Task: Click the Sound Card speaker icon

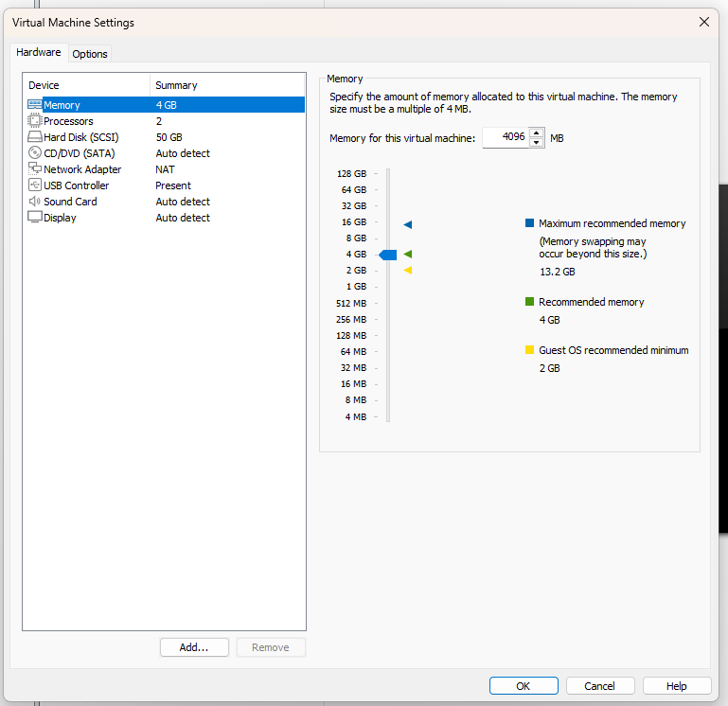Action: pyautogui.click(x=35, y=201)
